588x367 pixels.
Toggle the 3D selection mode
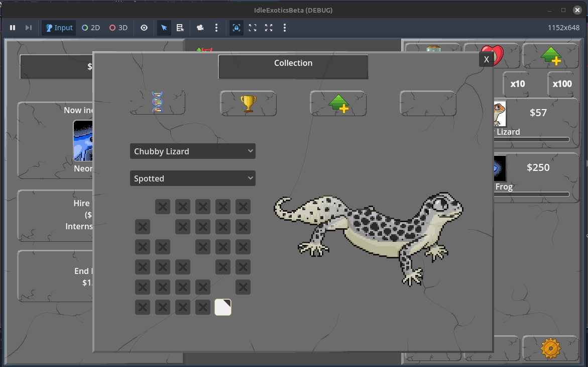click(x=119, y=28)
